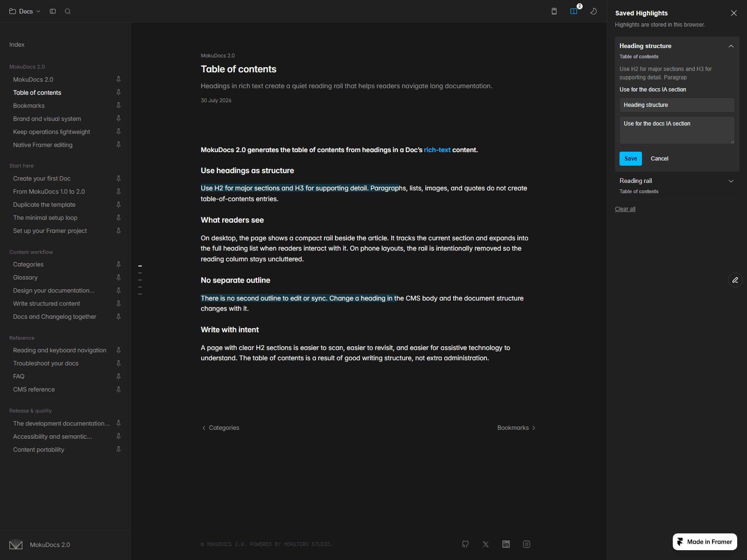Image resolution: width=747 pixels, height=560 pixels.
Task: Open the Instagram footer icon
Action: (x=527, y=544)
